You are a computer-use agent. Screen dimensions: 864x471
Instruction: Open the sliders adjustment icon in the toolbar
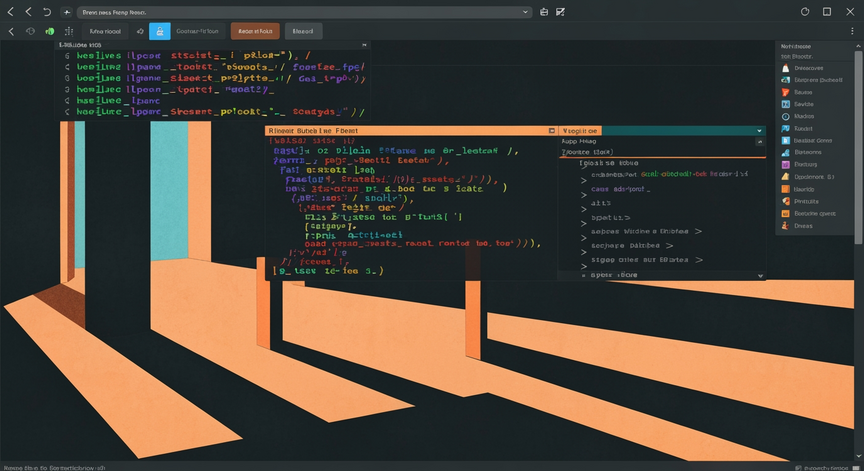pyautogui.click(x=69, y=31)
